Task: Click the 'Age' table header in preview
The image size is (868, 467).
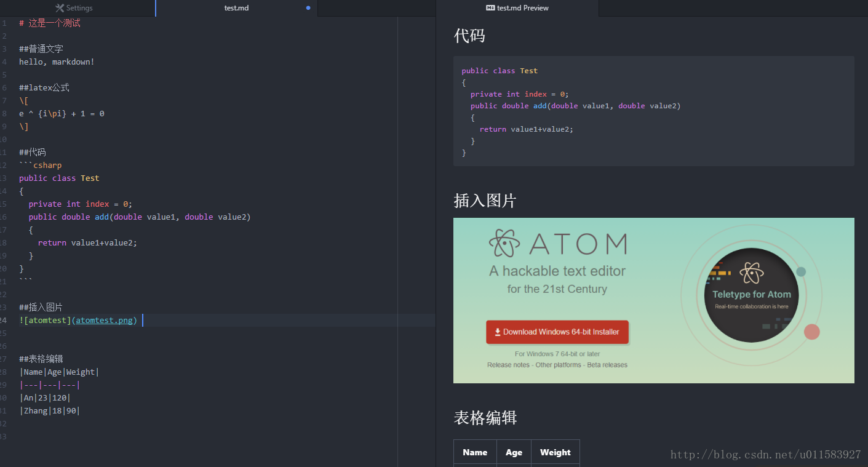Action: (514, 452)
